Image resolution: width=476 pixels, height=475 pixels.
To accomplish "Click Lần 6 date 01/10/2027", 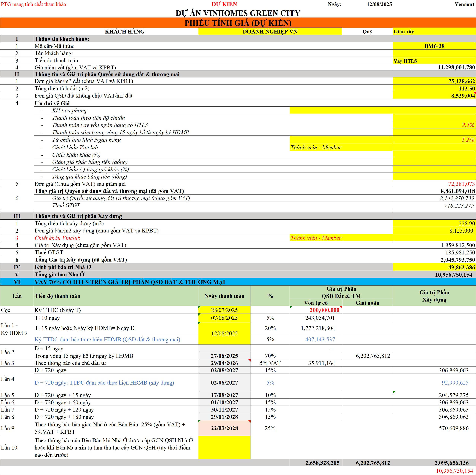I will (x=224, y=402).
